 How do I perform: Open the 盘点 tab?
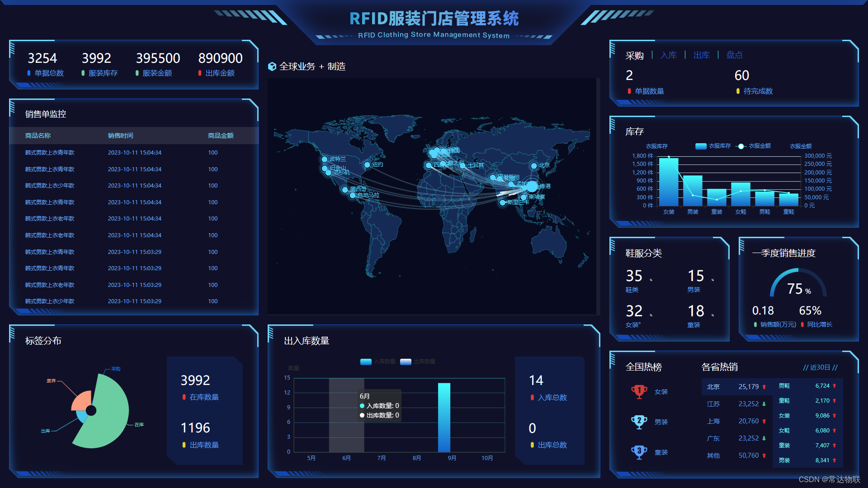pos(734,55)
